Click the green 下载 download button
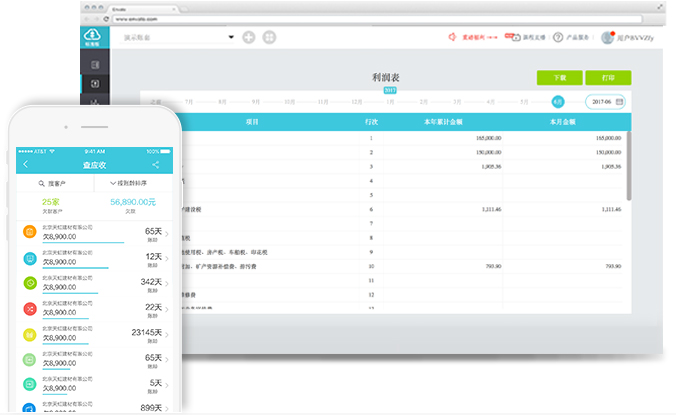The image size is (676, 415). click(558, 77)
